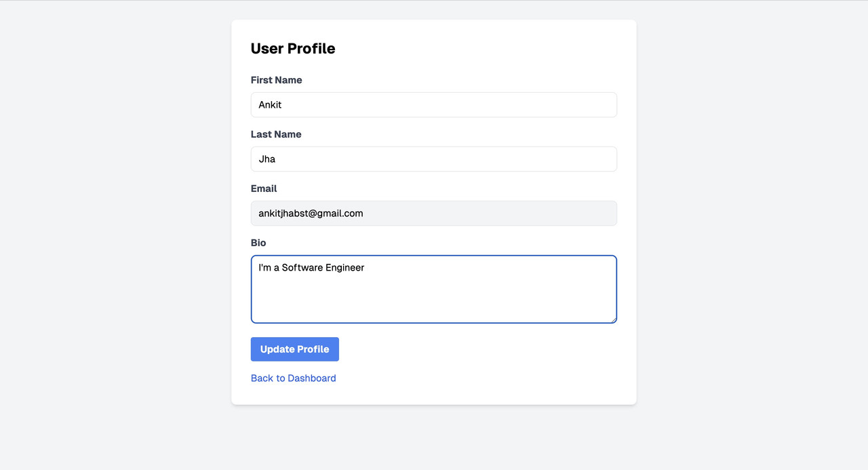The height and width of the screenshot is (470, 868).
Task: Click the address ankitjhabst@gmail.com
Action: [x=311, y=214]
